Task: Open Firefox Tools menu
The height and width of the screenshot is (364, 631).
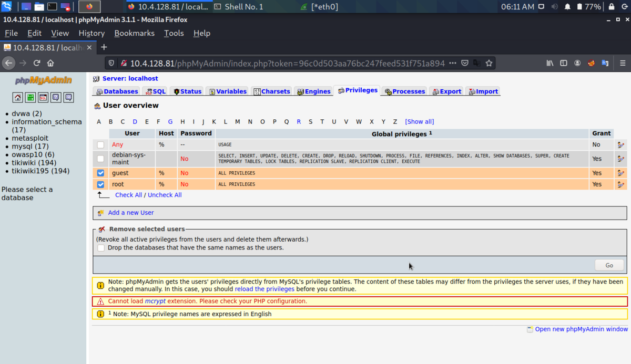Action: coord(174,33)
